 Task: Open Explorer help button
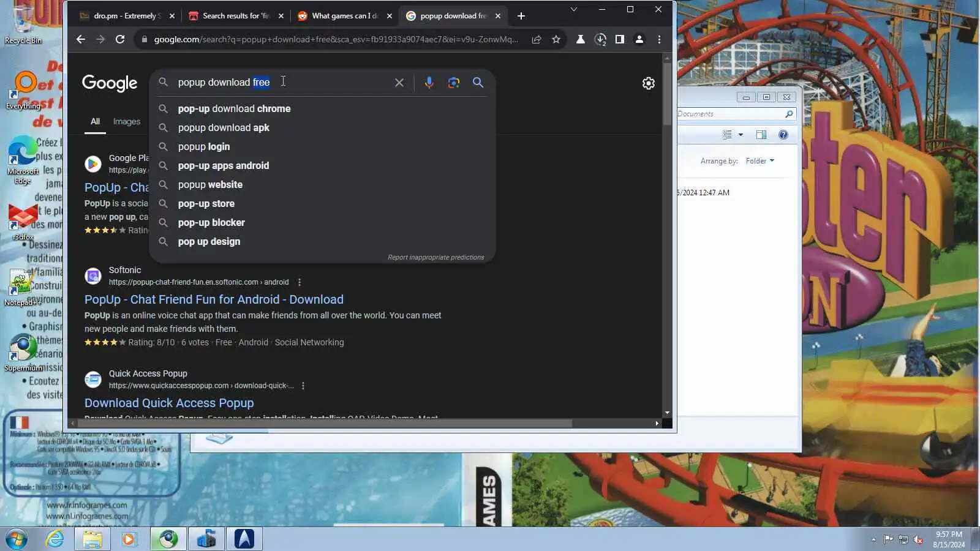[x=783, y=135]
